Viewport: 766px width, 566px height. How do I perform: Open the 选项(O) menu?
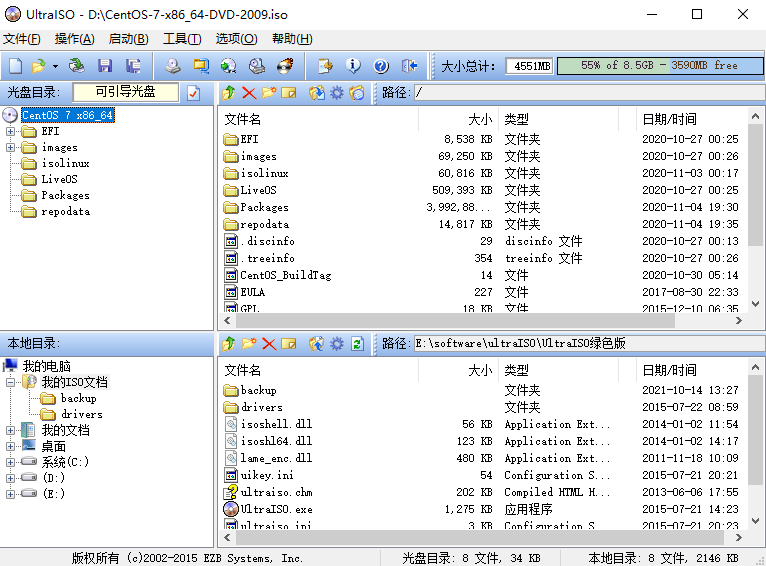point(236,39)
